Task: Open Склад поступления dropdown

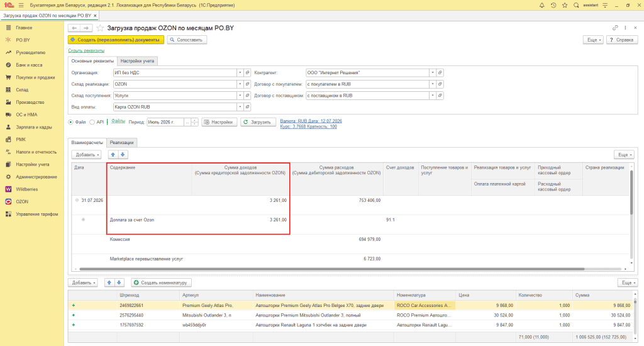Action: point(240,96)
